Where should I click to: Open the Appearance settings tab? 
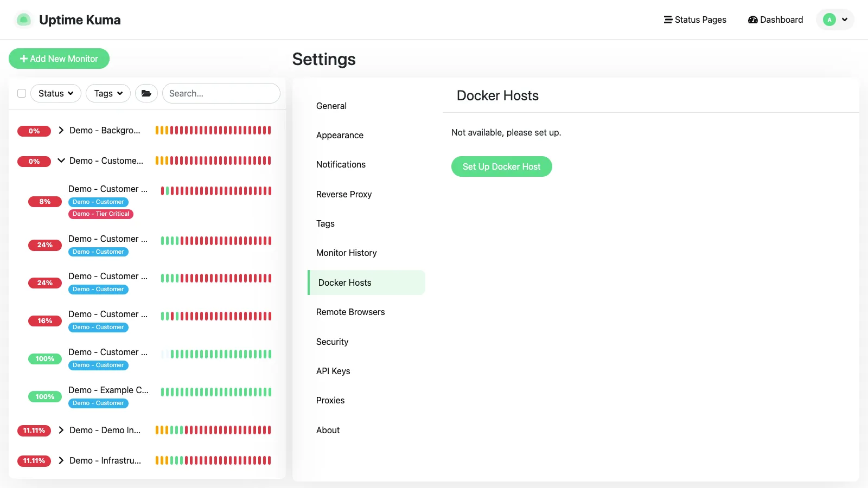pyautogui.click(x=366, y=135)
